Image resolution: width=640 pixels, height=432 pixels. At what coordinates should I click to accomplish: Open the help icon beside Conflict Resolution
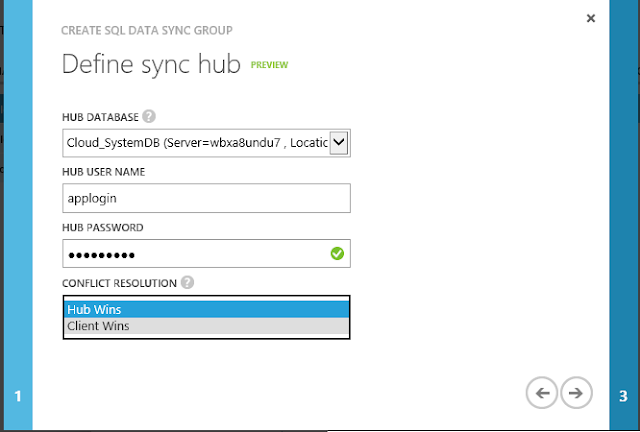pyautogui.click(x=187, y=283)
